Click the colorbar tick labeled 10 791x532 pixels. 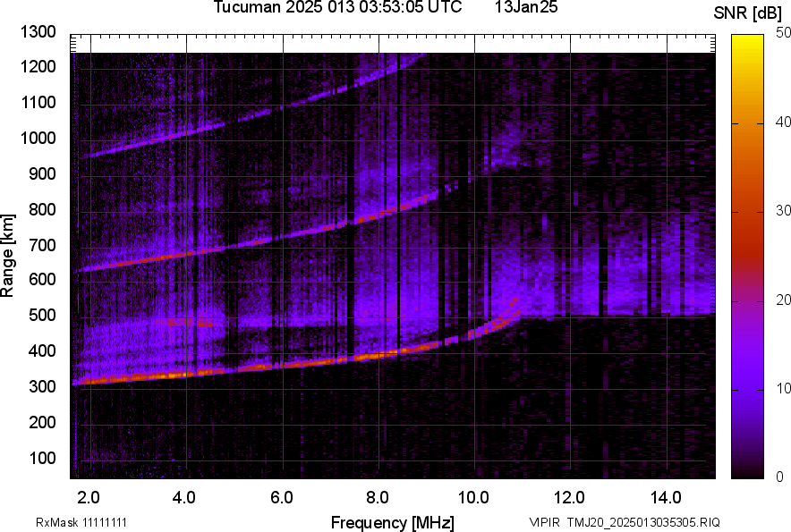[783, 390]
